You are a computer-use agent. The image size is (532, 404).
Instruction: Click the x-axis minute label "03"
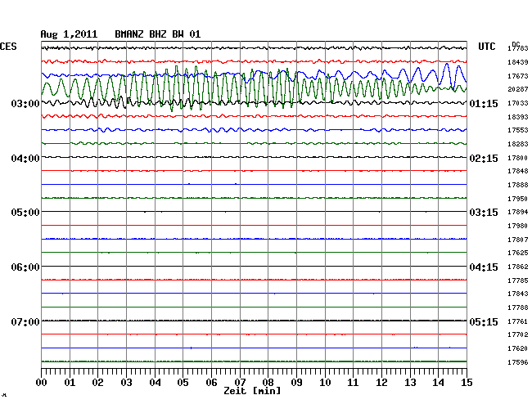[x=126, y=383]
